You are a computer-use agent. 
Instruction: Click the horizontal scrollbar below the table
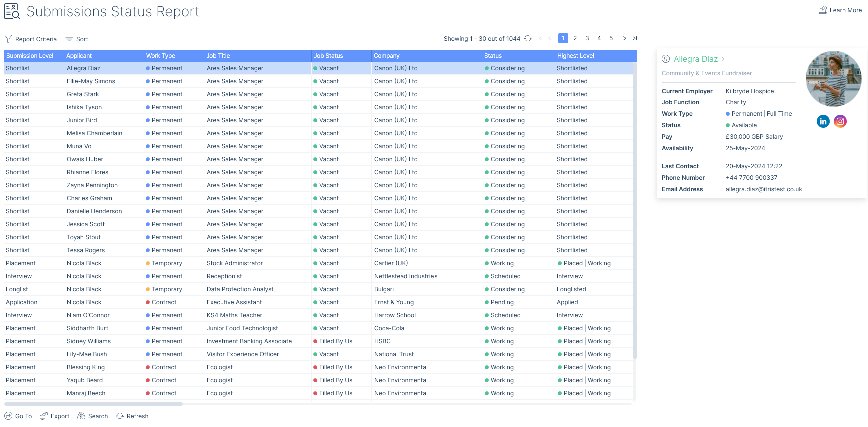pos(93,404)
